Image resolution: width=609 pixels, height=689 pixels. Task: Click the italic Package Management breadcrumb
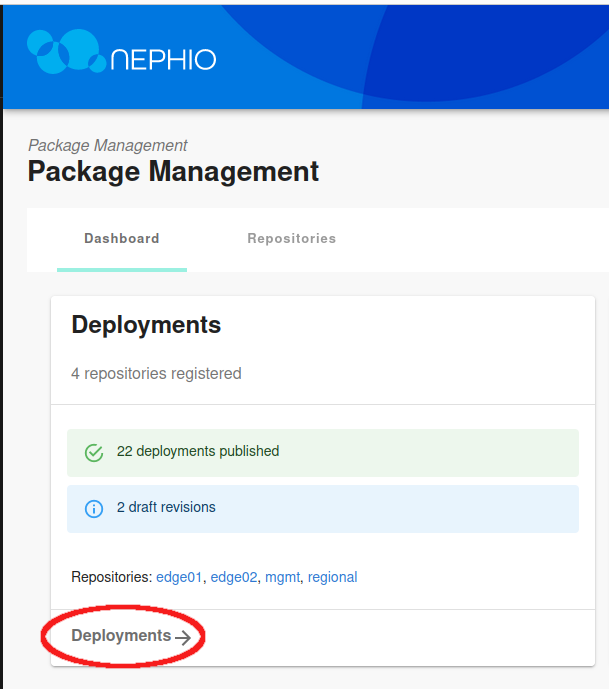[107, 145]
